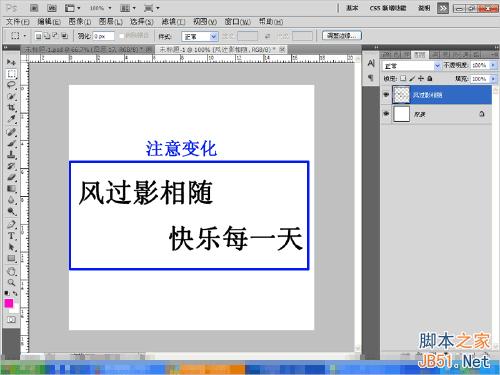This screenshot has height=375, width=500.
Task: Reset default foreground and background colors
Action: (6, 294)
